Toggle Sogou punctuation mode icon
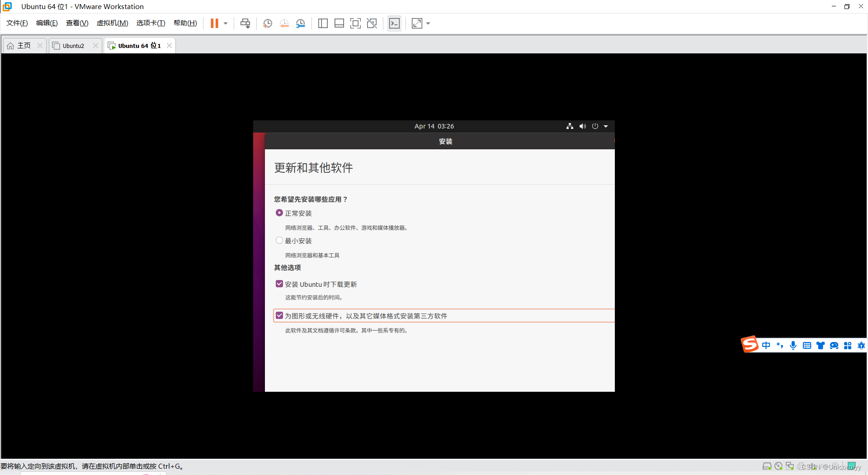Screen dimensions: 868x475 click(x=779, y=346)
